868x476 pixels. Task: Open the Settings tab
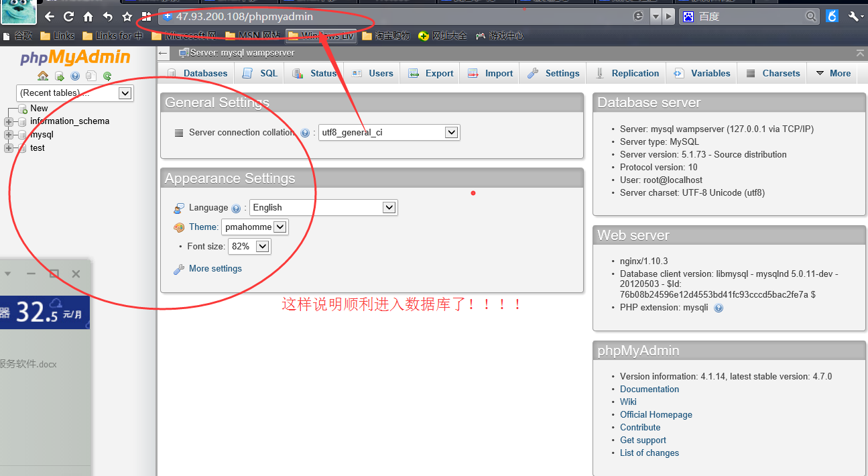554,74
